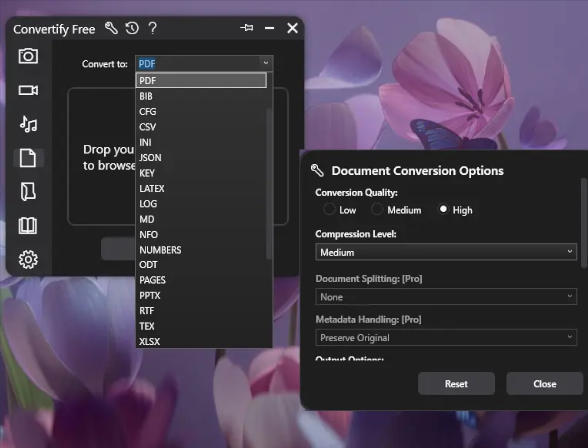Choose NFO in the format list
The width and height of the screenshot is (588, 448).
click(201, 235)
